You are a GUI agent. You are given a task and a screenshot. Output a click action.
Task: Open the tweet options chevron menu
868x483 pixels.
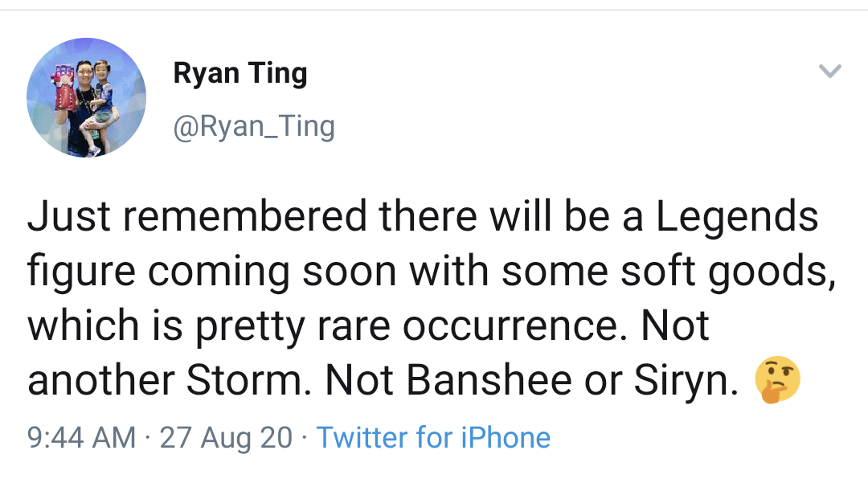(829, 72)
